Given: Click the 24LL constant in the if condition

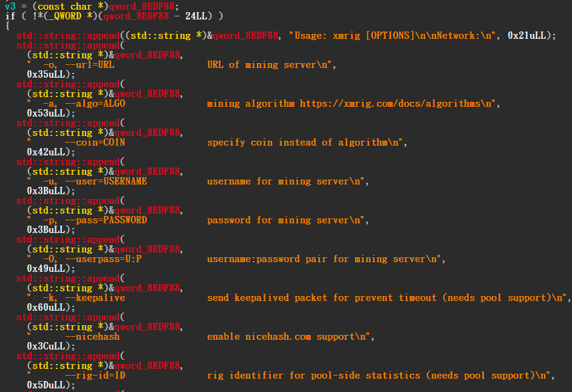Looking at the screenshot, I should [x=196, y=16].
